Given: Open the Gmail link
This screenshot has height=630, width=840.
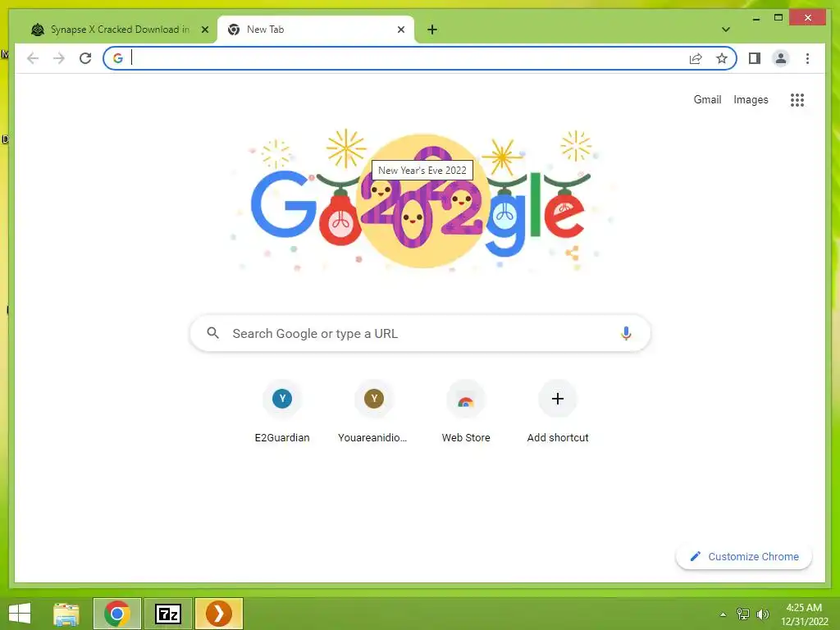Looking at the screenshot, I should click(x=707, y=99).
